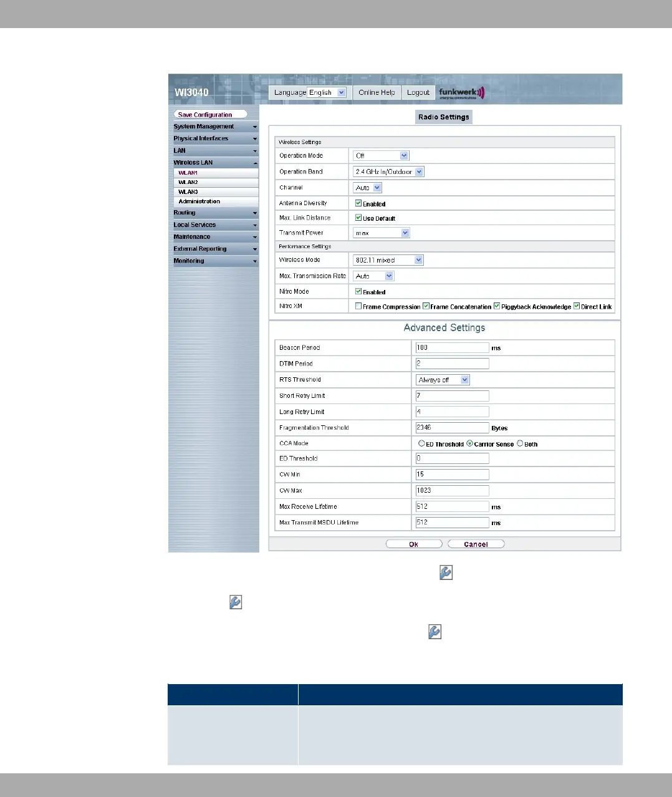
Task: Click the Logout button
Action: (x=418, y=92)
